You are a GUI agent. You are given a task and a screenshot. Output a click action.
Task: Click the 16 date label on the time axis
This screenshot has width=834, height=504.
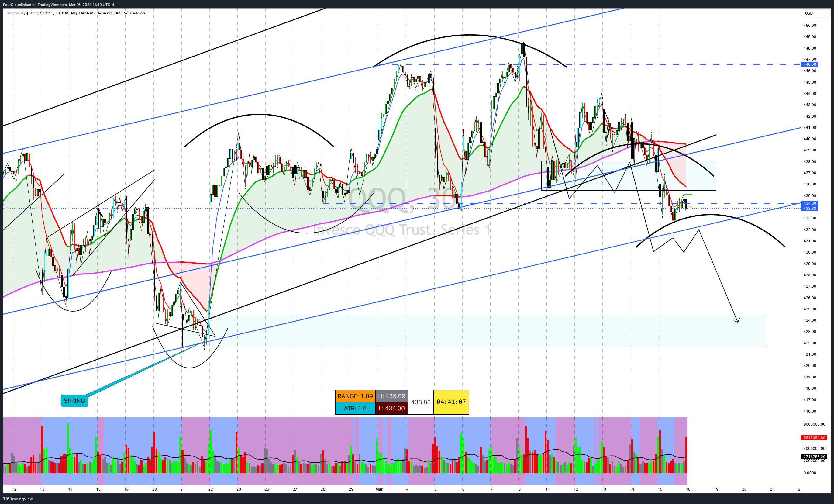(x=126, y=489)
